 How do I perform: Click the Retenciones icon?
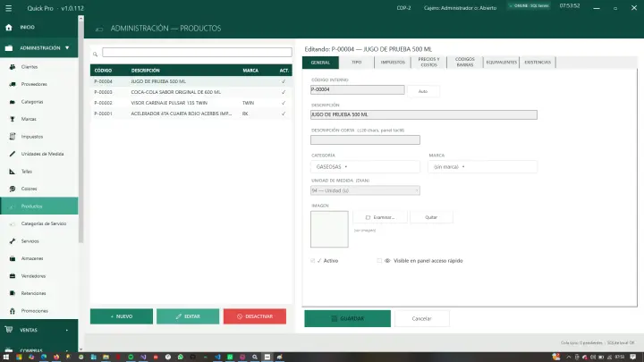[13, 293]
